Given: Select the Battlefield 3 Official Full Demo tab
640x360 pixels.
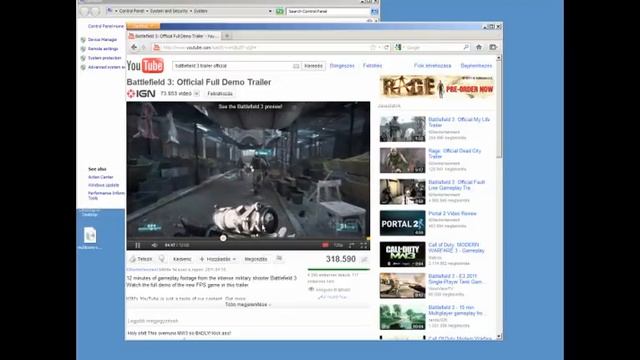Looking at the screenshot, I should (x=174, y=36).
